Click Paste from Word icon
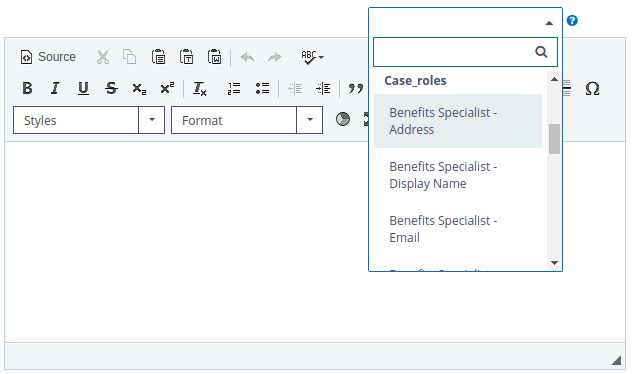632x374 pixels. click(x=214, y=57)
